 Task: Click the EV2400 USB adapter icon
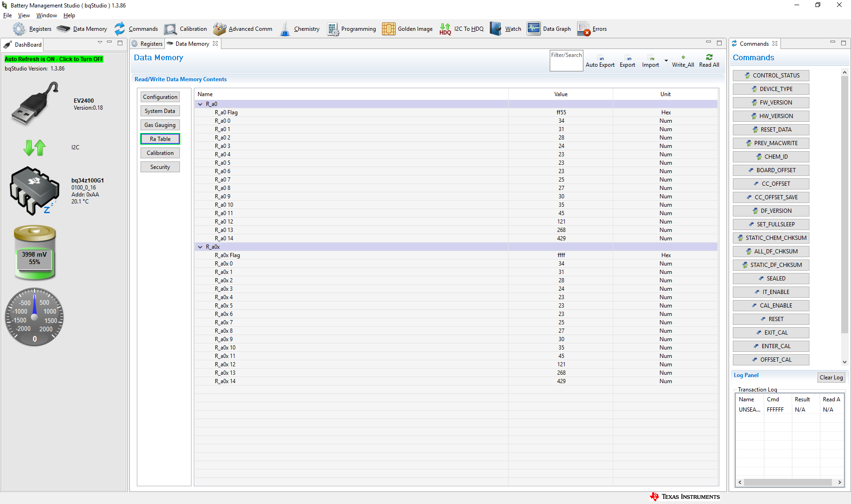tap(35, 104)
